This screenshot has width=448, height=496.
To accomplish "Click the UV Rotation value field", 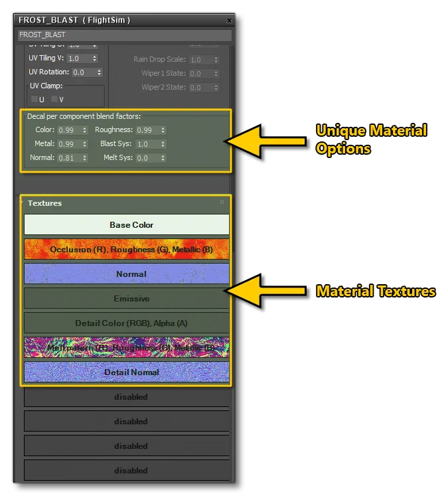I will coord(84,72).
